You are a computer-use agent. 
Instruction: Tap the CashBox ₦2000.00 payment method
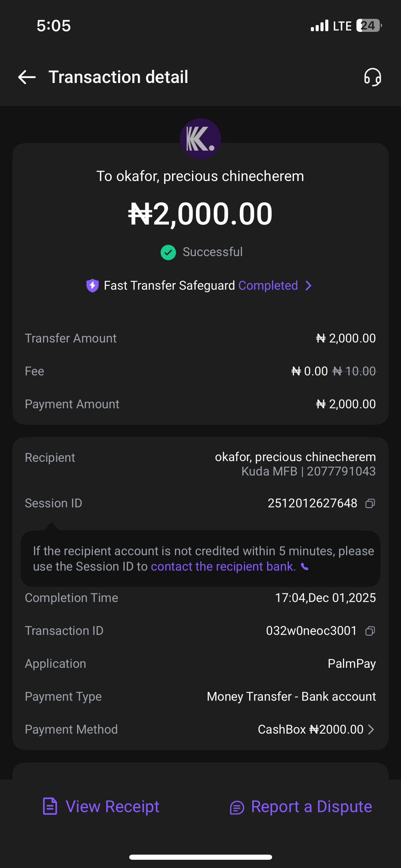(x=310, y=730)
